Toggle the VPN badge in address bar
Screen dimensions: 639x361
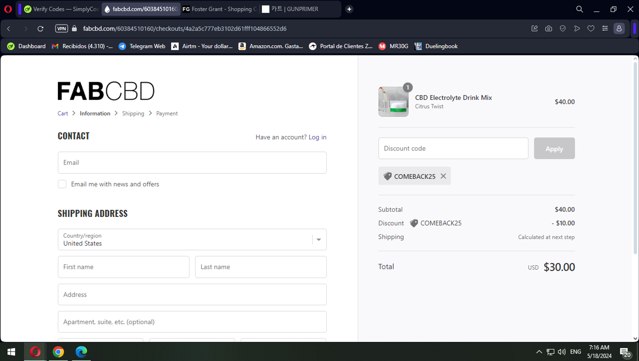point(61,29)
